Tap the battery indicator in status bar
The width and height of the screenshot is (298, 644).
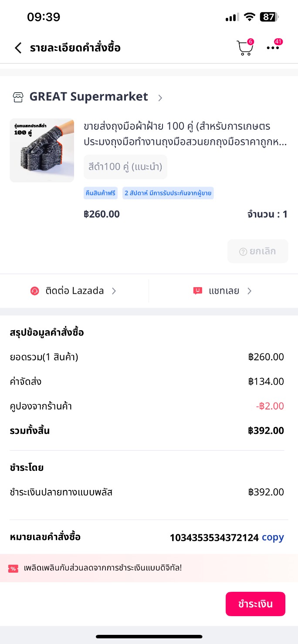[x=269, y=17]
